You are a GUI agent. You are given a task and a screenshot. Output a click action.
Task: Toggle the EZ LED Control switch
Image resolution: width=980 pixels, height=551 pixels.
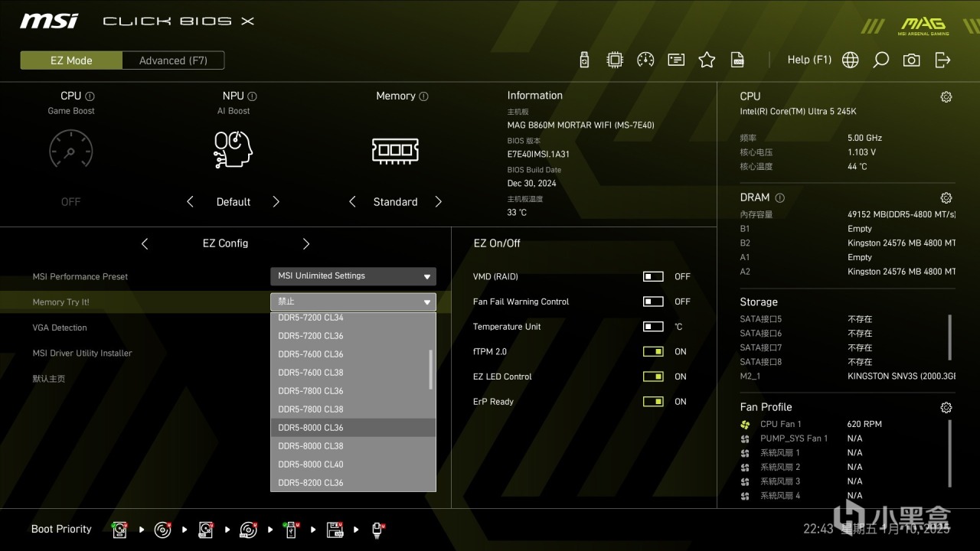653,377
